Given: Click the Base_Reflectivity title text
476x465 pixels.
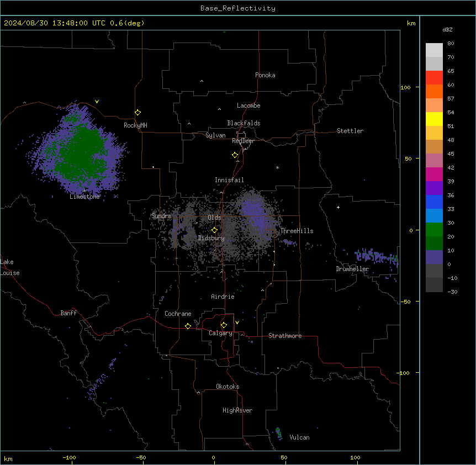Looking at the screenshot, I should tap(238, 8).
